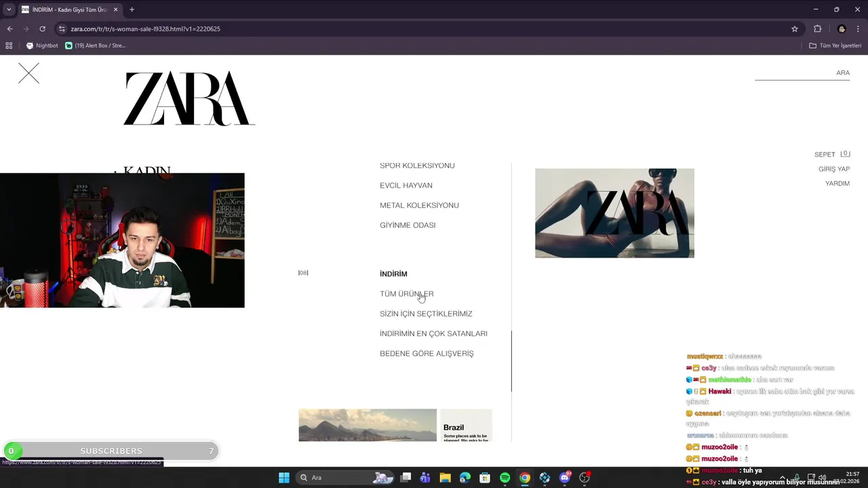Screen dimensions: 868x488
Task: Open File Explorer from the taskbar
Action: coord(445,478)
